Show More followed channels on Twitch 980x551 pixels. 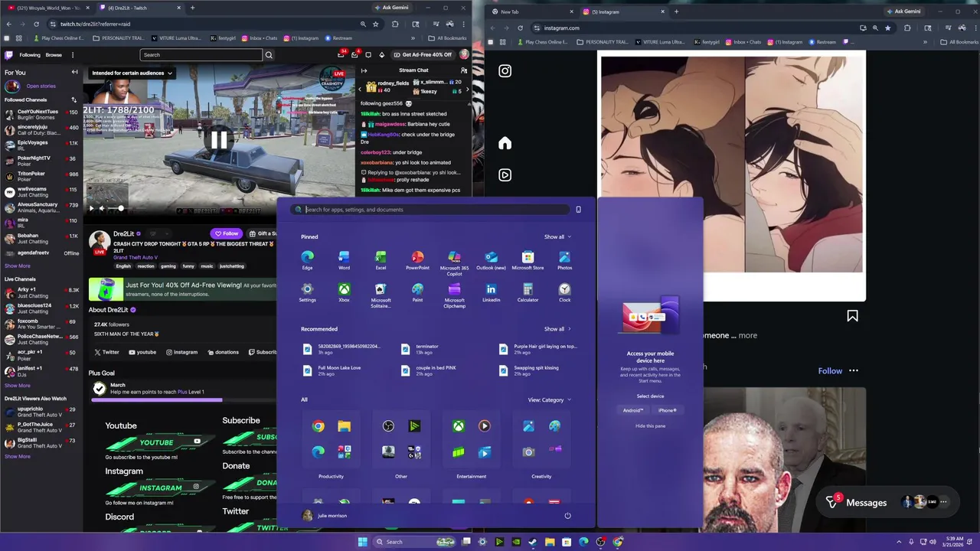click(x=18, y=266)
